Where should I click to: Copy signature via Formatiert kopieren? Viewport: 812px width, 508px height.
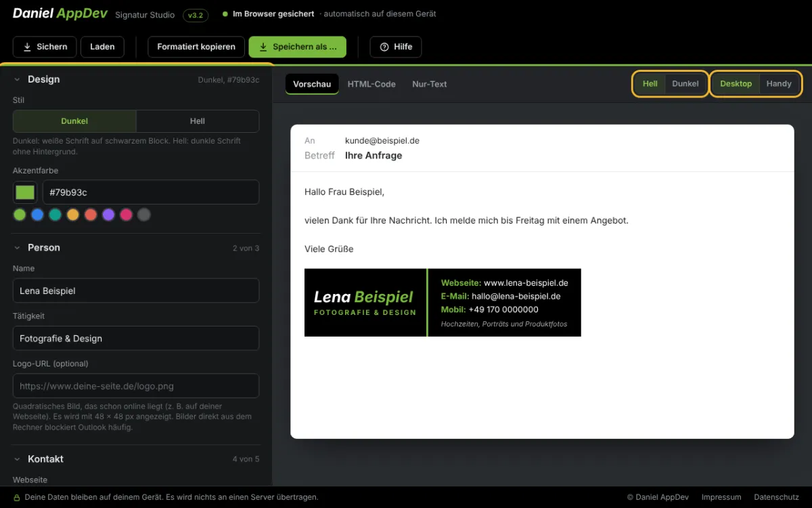[196, 47]
